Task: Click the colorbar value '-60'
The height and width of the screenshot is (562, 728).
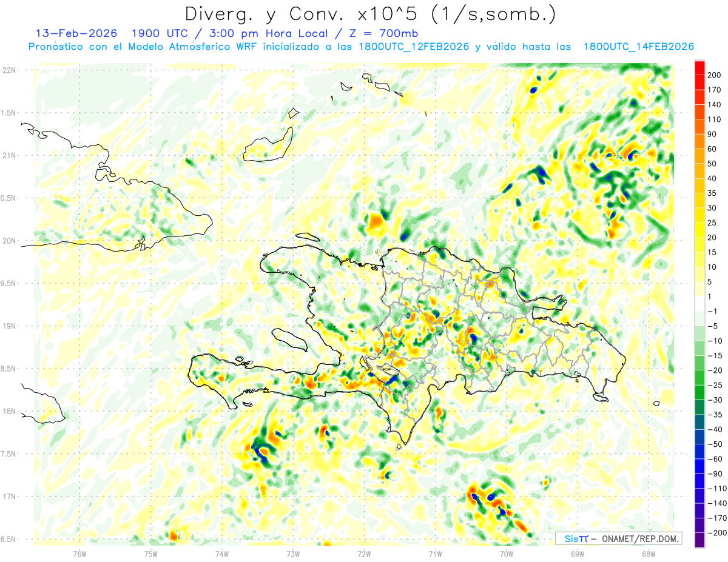Action: [x=716, y=459]
